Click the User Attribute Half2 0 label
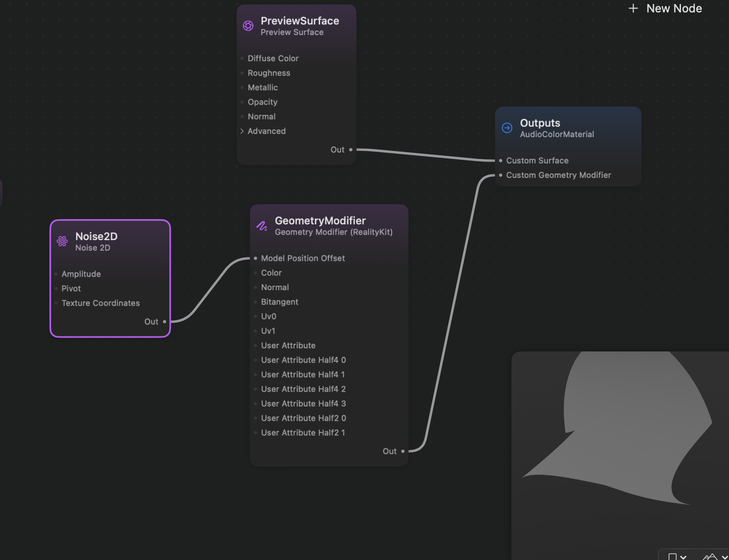Viewport: 729px width, 560px height. [303, 418]
